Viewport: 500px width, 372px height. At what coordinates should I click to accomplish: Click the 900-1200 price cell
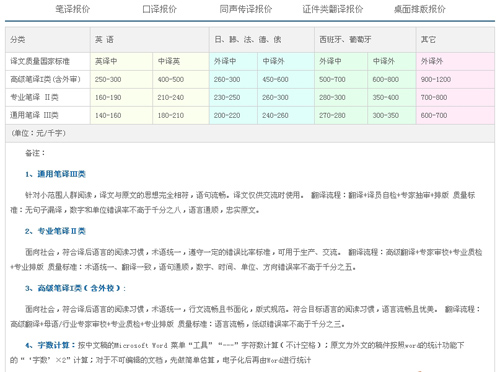(455, 79)
